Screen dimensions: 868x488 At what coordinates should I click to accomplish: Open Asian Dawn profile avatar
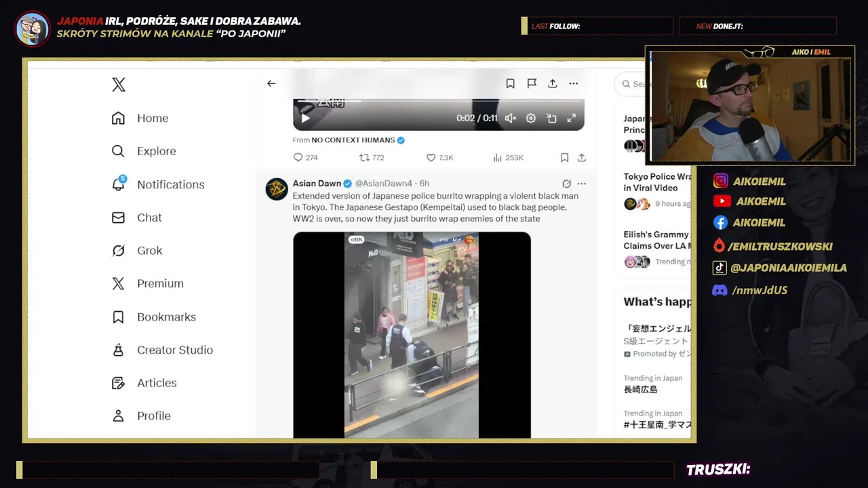(277, 189)
